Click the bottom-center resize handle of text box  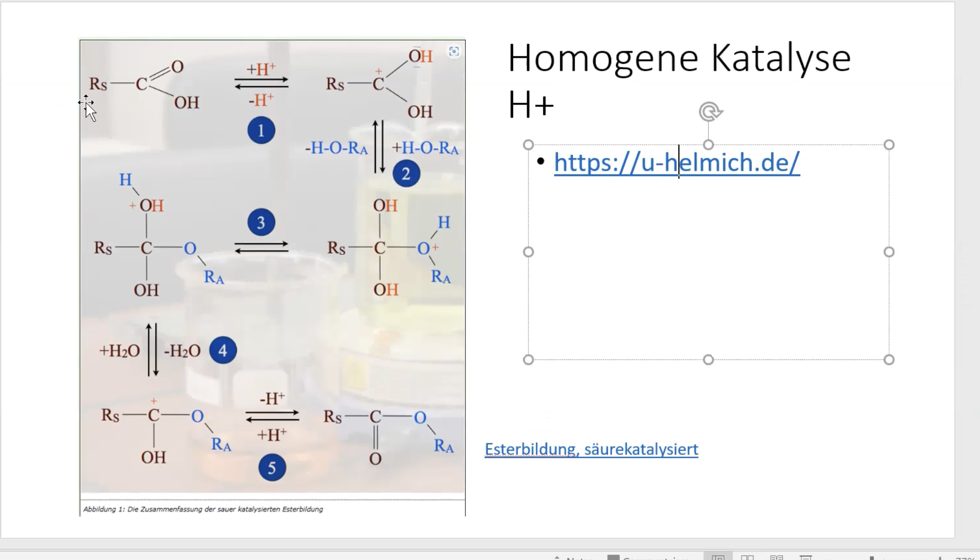708,360
